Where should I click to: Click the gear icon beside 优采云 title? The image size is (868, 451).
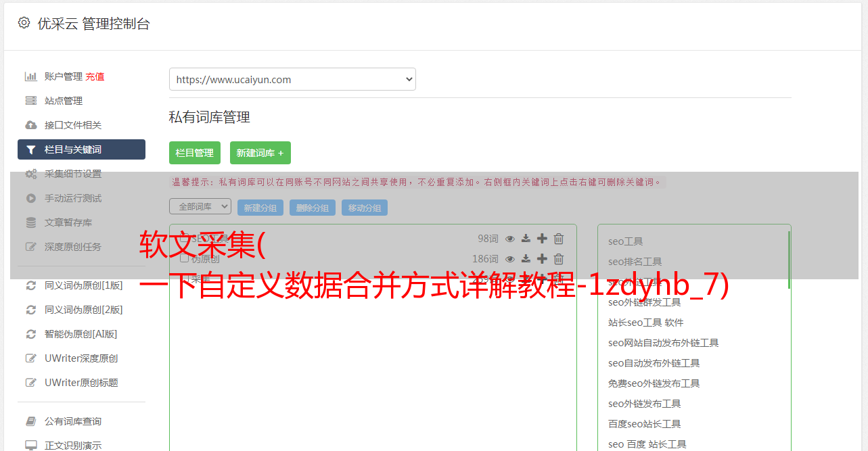click(24, 23)
